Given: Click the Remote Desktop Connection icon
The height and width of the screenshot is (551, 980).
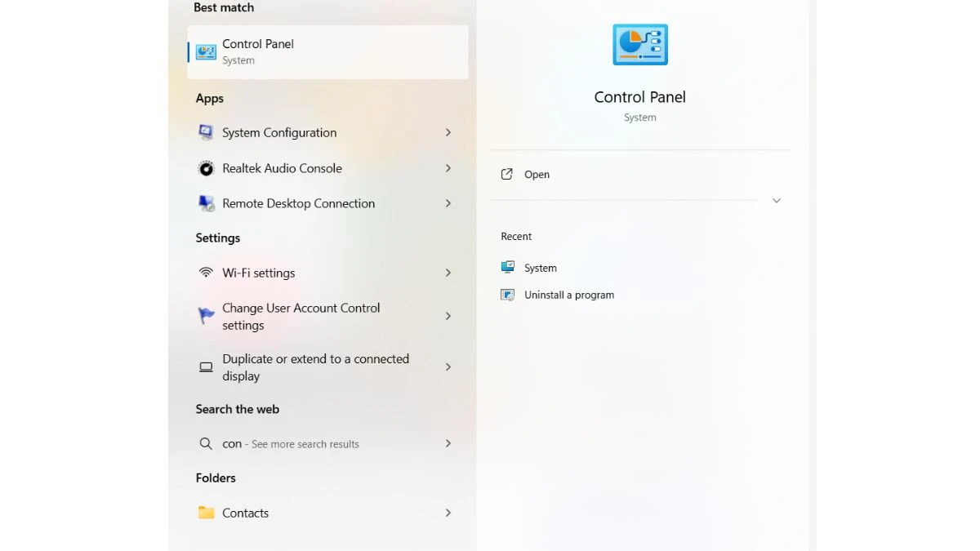Looking at the screenshot, I should (206, 203).
